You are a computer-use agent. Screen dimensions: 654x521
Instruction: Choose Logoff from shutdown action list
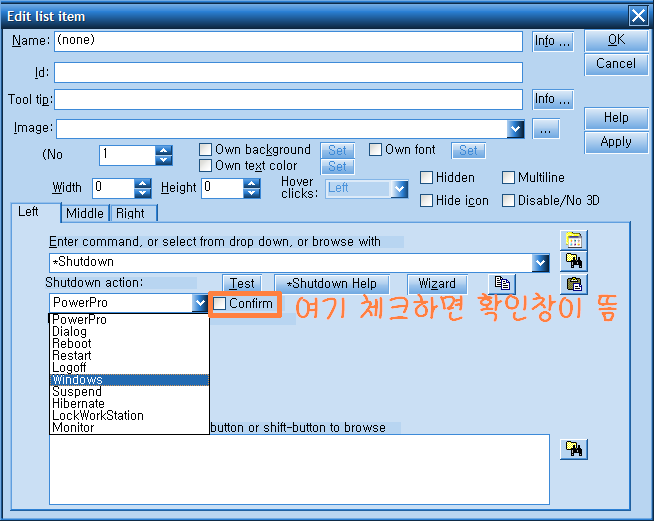(129, 367)
